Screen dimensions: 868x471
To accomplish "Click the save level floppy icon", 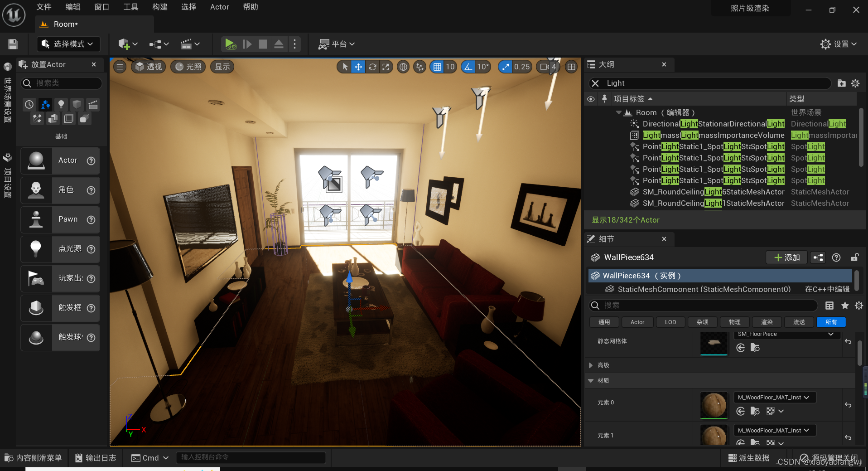I will (x=13, y=44).
